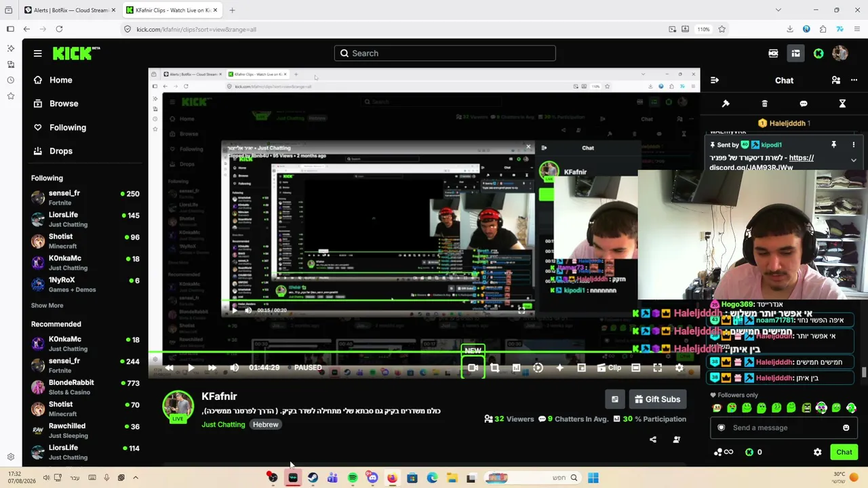This screenshot has height=488, width=868.
Task: Bookmark this page with the star icon
Action: 722,29
